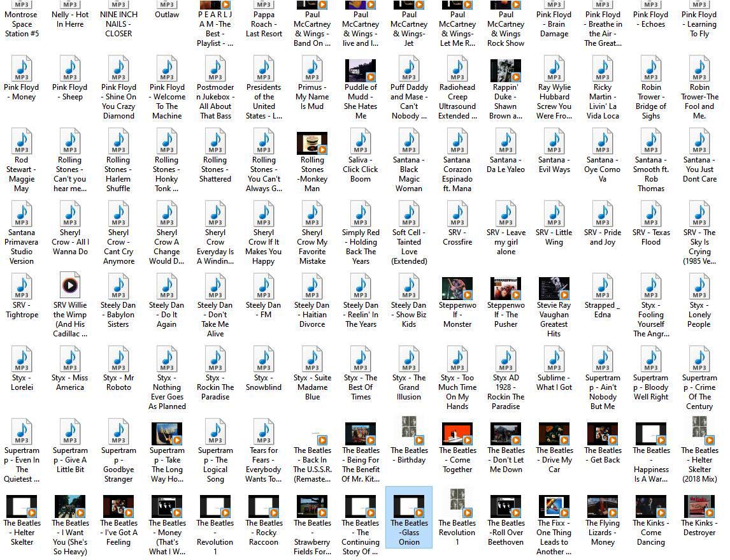Click the Saliva - Click Click Boom icon
The width and height of the screenshot is (730, 560).
point(361,141)
